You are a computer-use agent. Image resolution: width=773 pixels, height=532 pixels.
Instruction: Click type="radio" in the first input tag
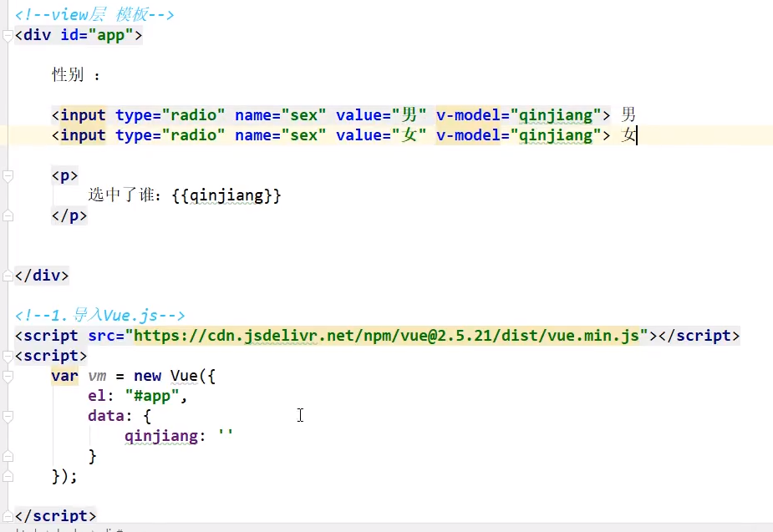[x=170, y=115]
